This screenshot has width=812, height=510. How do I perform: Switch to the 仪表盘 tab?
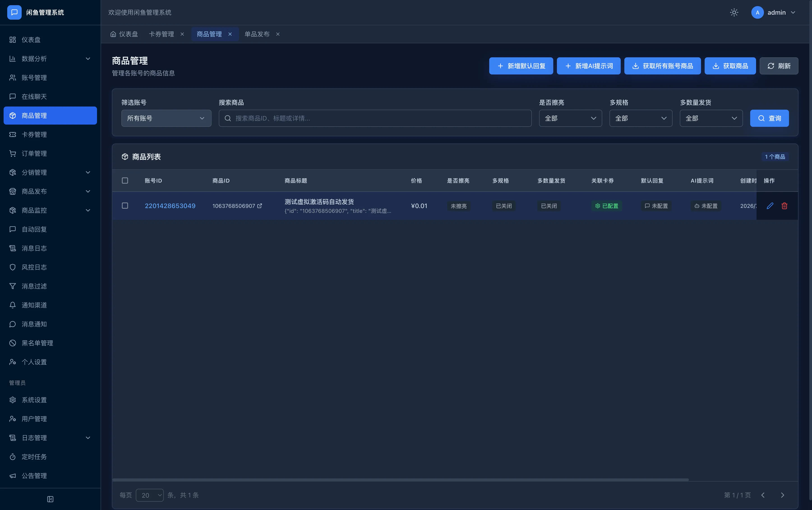124,34
